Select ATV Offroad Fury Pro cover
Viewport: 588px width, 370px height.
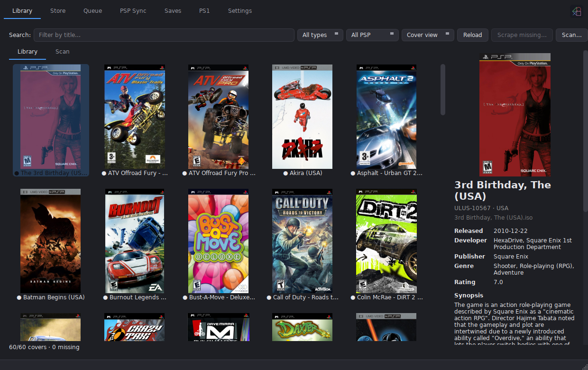(218, 117)
